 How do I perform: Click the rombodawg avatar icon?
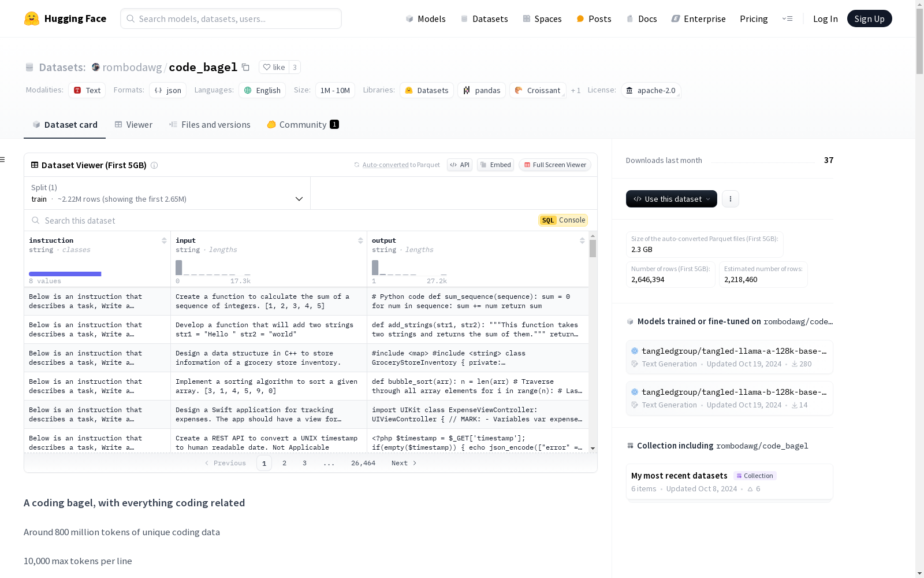(x=96, y=67)
